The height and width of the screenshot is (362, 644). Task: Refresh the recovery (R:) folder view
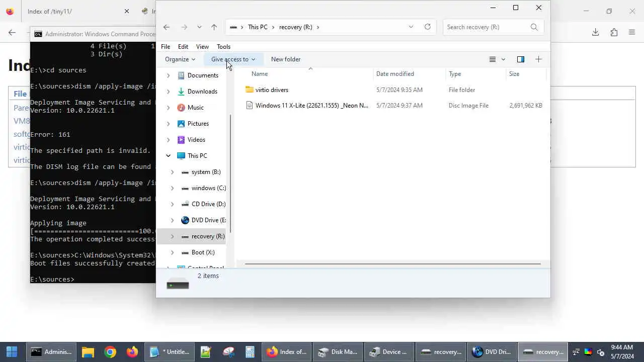427,27
